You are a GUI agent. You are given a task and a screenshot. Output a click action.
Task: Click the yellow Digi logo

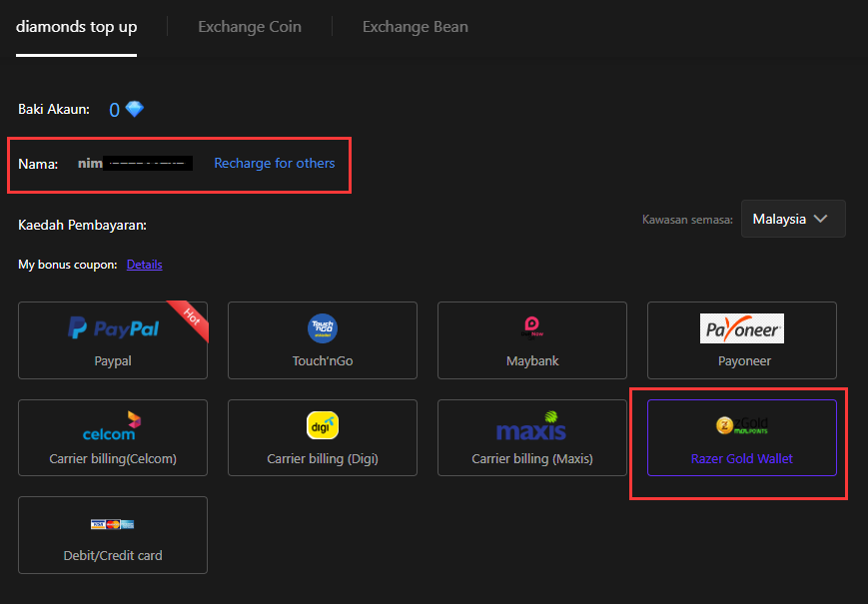[x=323, y=425]
